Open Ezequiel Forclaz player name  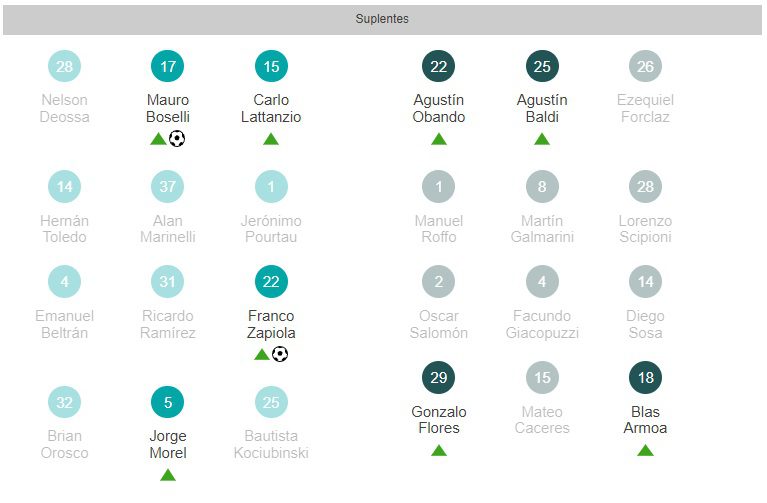[x=646, y=108]
